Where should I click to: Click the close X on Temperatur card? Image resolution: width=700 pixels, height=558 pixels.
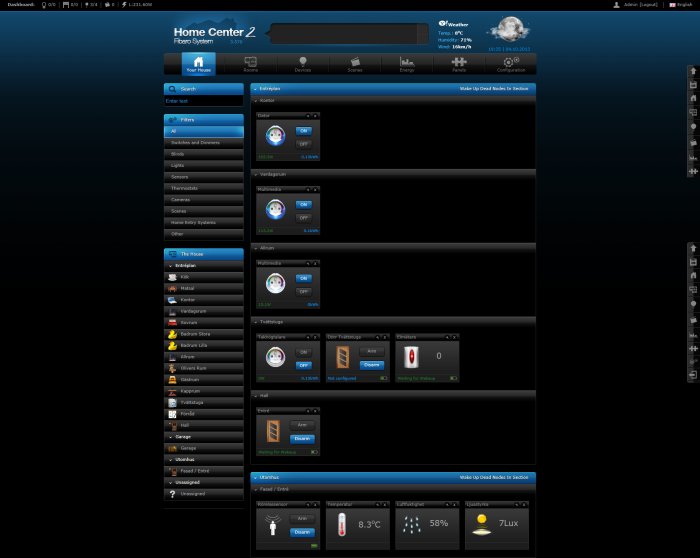384,505
